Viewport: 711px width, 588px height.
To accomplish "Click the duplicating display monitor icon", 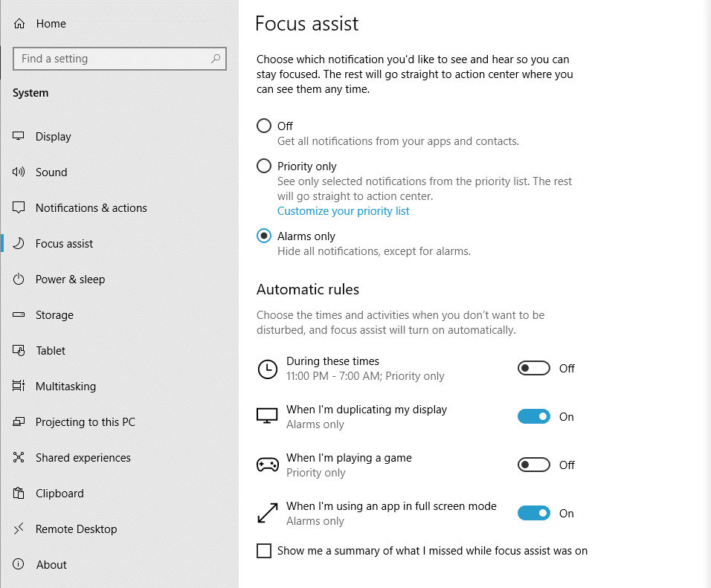I will 268,416.
